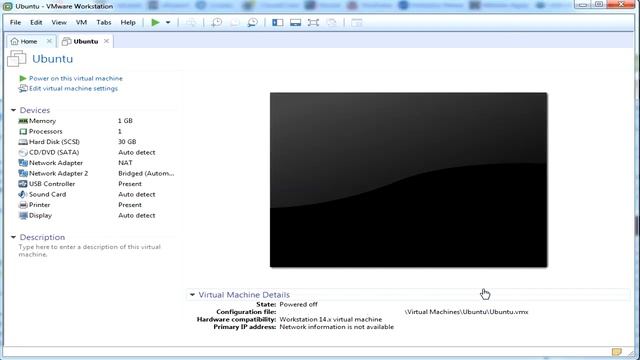Click the description text field placeholder
This screenshot has width=640, height=360.
coord(89,251)
